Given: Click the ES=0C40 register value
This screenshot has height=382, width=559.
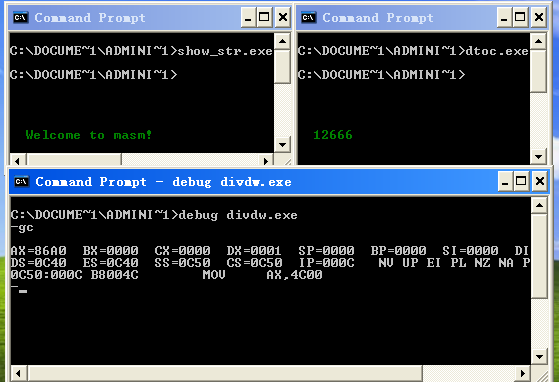Looking at the screenshot, I should [x=111, y=263].
